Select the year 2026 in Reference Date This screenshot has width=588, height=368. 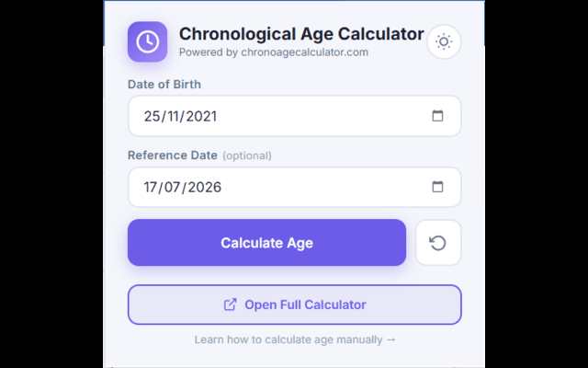point(204,187)
